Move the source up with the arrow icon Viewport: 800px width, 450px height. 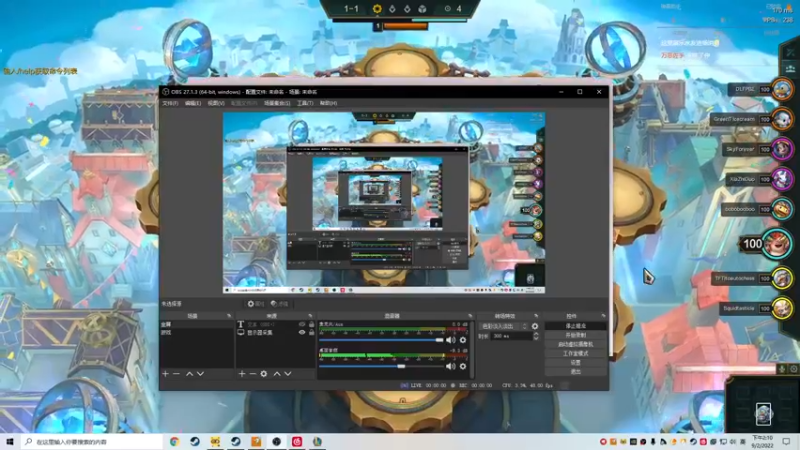click(277, 374)
